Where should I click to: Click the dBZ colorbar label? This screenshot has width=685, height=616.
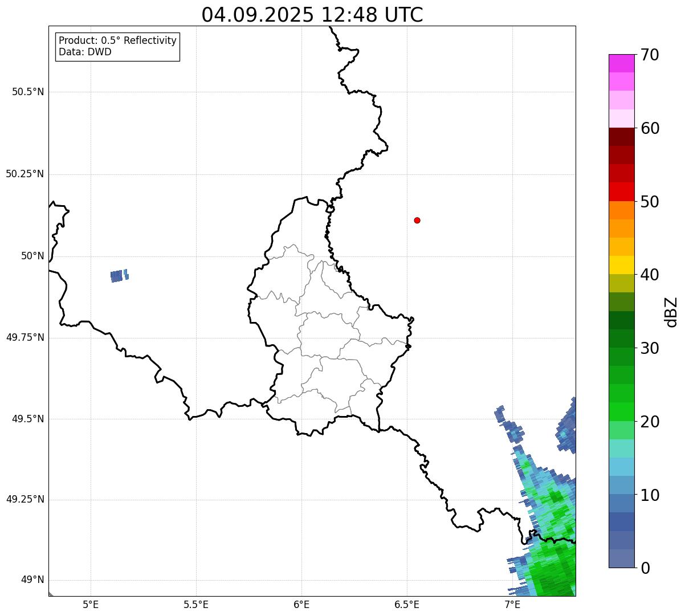tap(672, 311)
